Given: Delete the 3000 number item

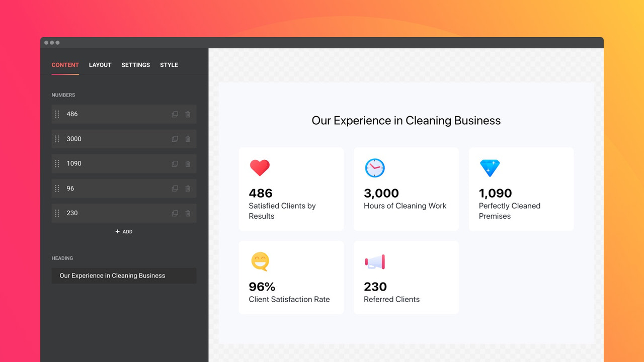Looking at the screenshot, I should [188, 139].
